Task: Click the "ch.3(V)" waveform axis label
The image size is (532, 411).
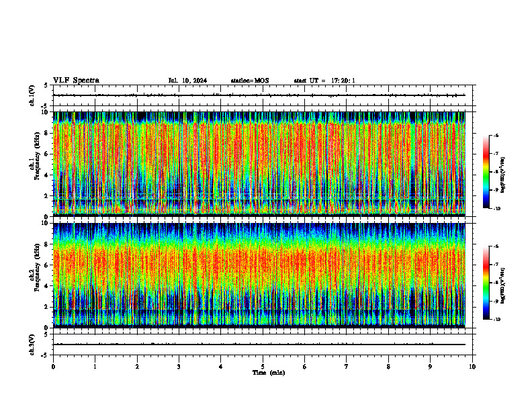Action: pos(32,345)
